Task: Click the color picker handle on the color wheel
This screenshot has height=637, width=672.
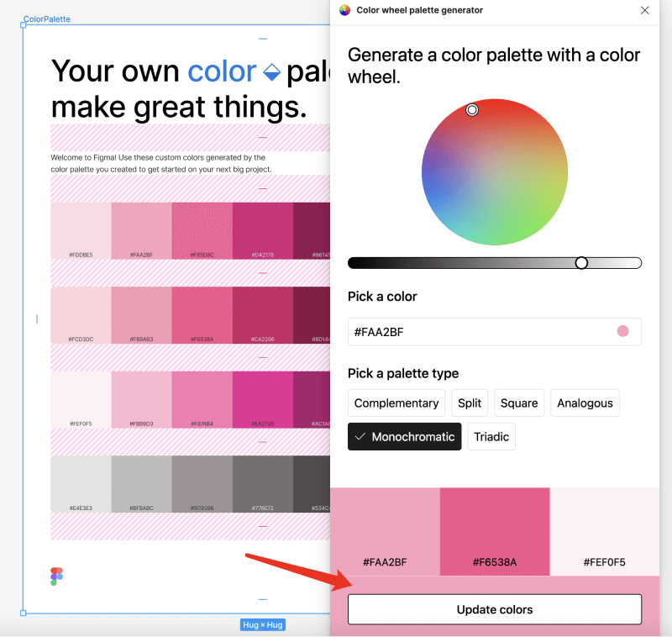Action: pos(472,109)
